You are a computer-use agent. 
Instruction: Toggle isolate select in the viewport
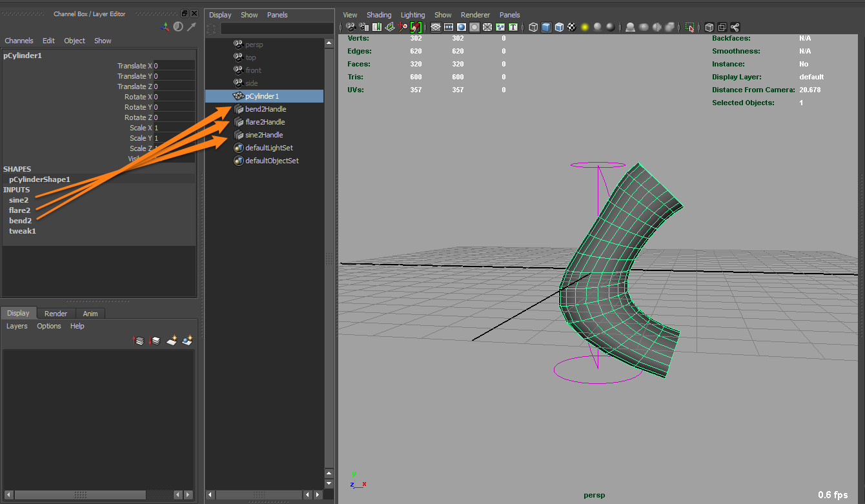[689, 27]
